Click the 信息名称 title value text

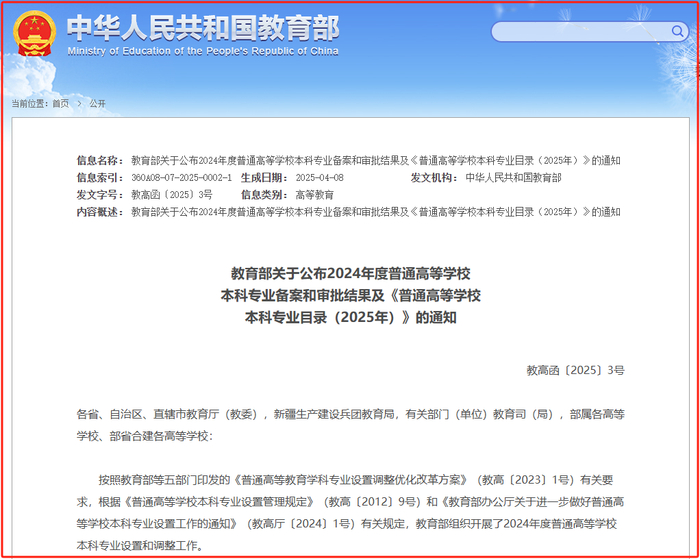tap(375, 160)
